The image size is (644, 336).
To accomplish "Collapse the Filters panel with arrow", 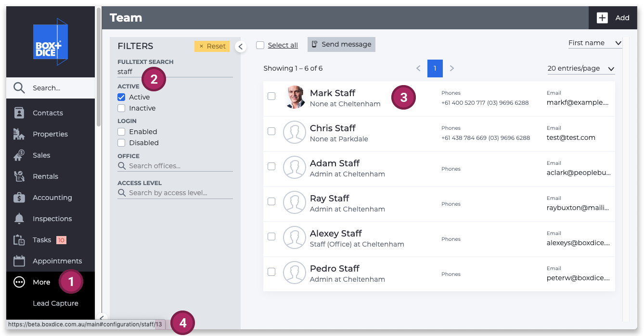I will pyautogui.click(x=240, y=47).
